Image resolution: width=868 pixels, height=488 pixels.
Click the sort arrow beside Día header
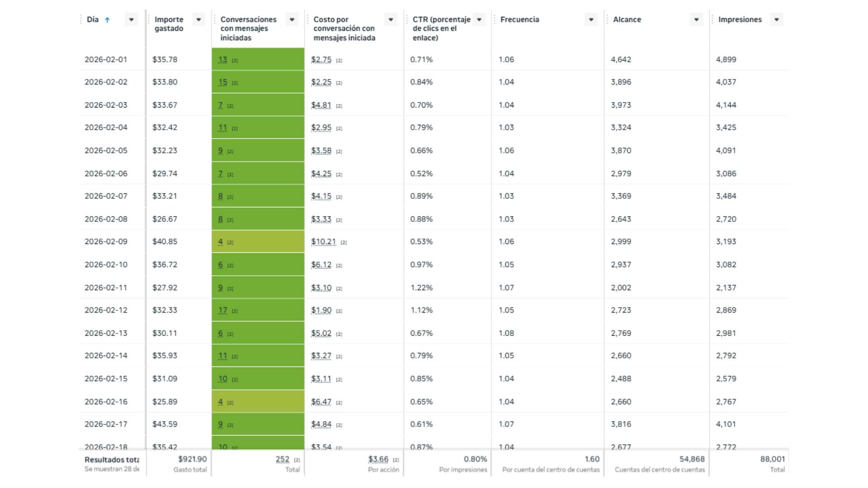pos(107,20)
